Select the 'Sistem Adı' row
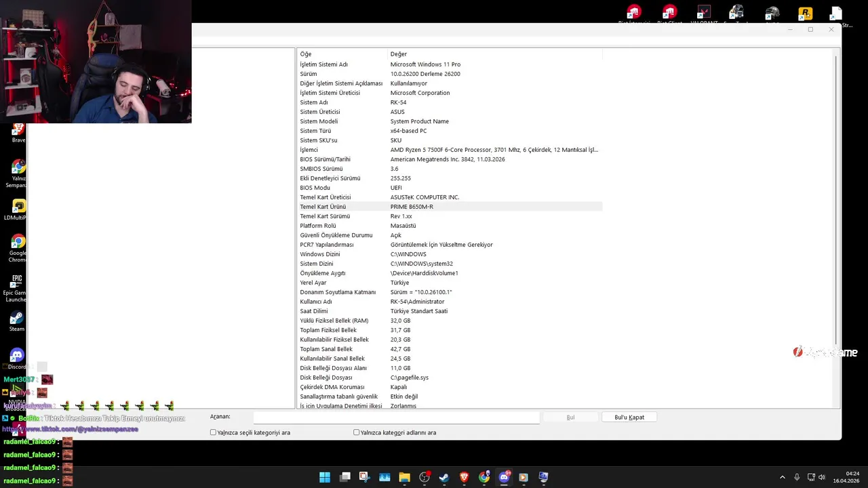868x488 pixels. pyautogui.click(x=450, y=102)
